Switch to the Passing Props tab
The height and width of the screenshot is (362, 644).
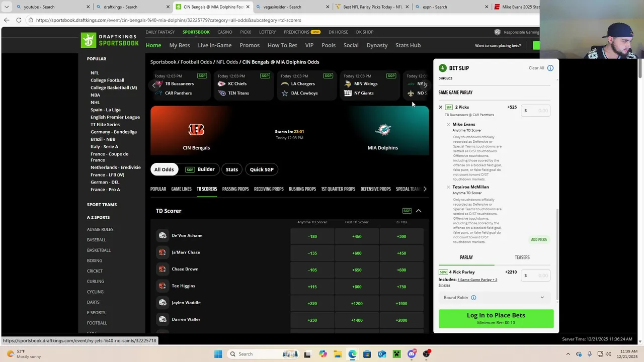point(235,189)
